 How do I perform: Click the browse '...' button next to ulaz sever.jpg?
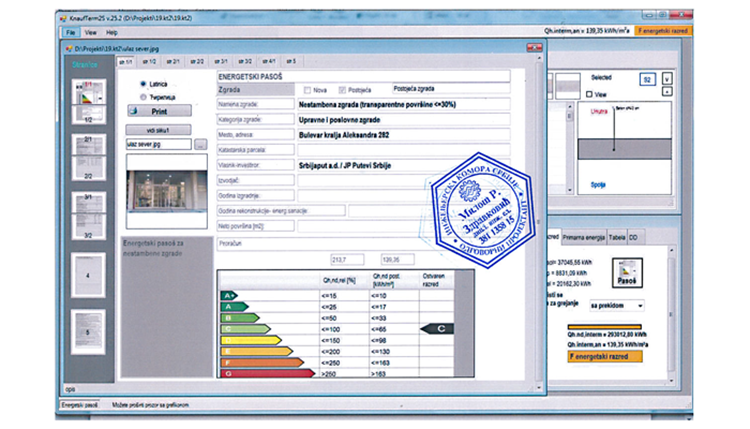click(x=200, y=144)
